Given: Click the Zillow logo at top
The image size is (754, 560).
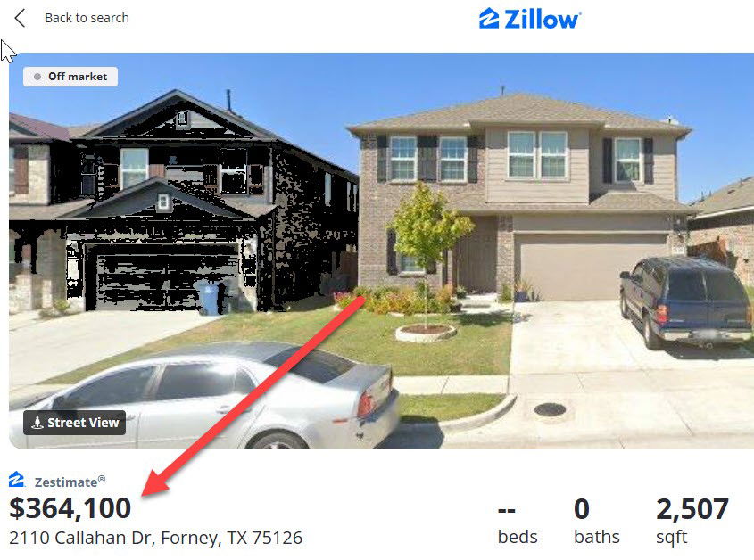Looking at the screenshot, I should (x=530, y=19).
